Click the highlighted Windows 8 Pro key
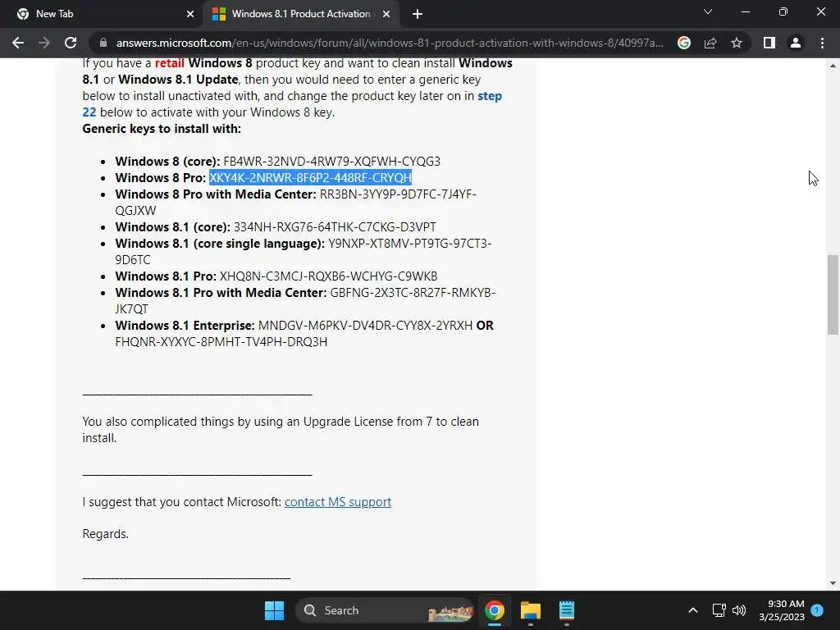840x630 pixels. coord(310,178)
